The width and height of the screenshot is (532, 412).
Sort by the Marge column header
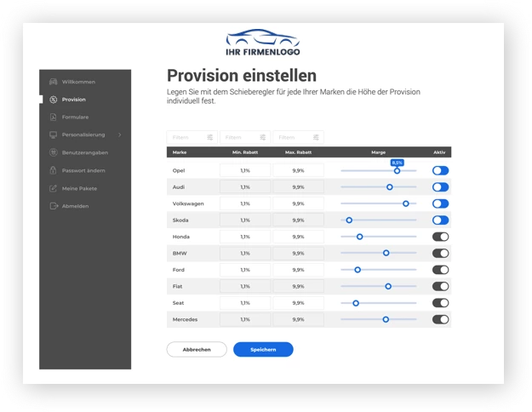click(379, 152)
